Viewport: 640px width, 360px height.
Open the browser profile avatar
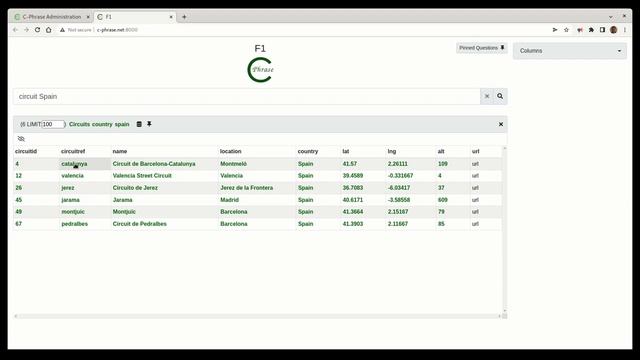point(613,30)
